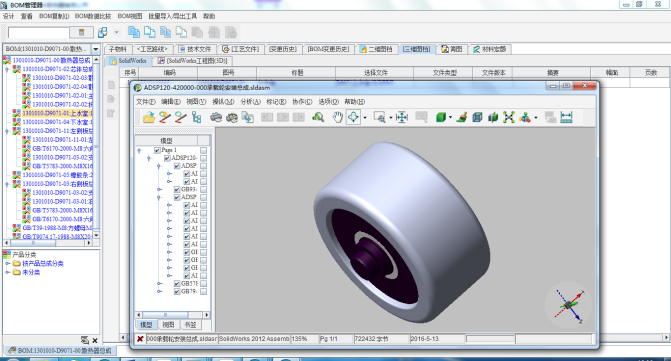Screen dimensions: 671x361
Task: Select the zoom-to-area tool
Action: pos(379,117)
